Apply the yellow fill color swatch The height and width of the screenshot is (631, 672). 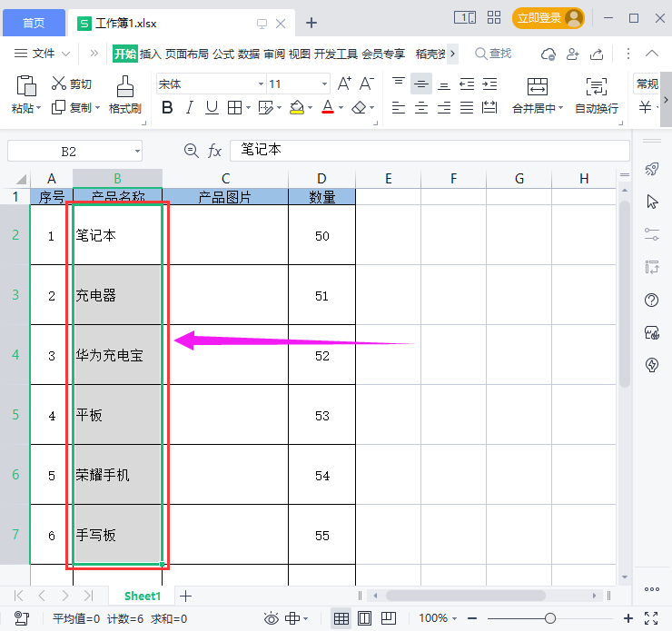[297, 107]
